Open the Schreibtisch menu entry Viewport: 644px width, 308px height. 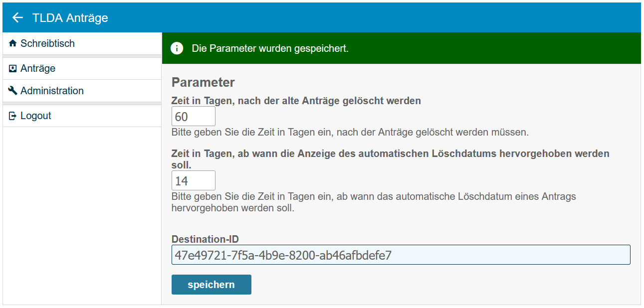(x=47, y=44)
